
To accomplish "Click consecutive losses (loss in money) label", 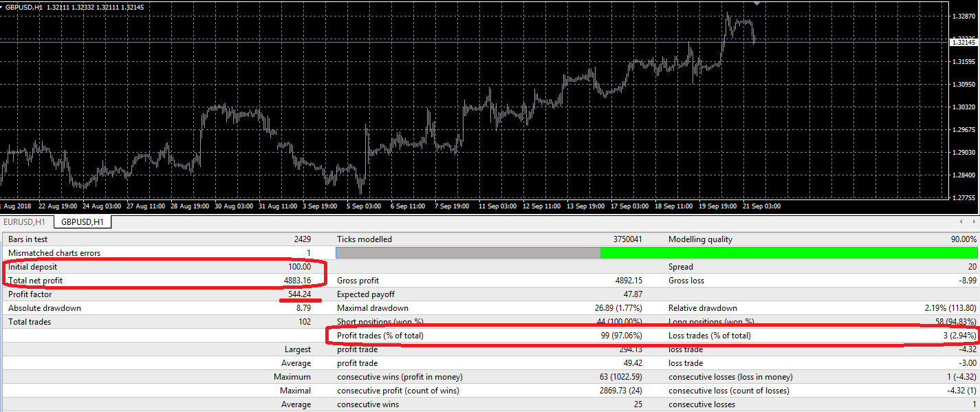I will (x=730, y=377).
